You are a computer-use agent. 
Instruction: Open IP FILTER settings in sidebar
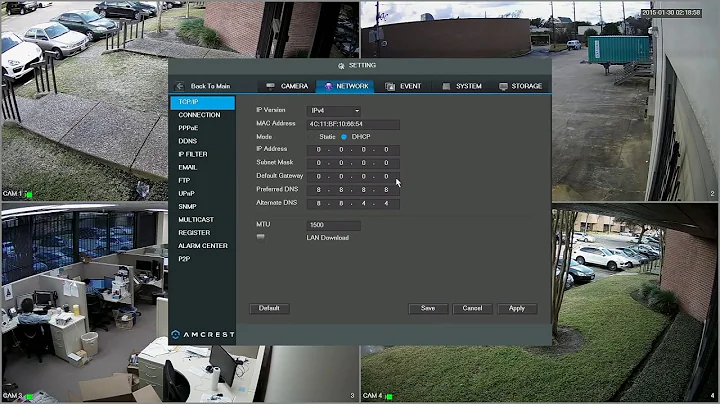(193, 154)
